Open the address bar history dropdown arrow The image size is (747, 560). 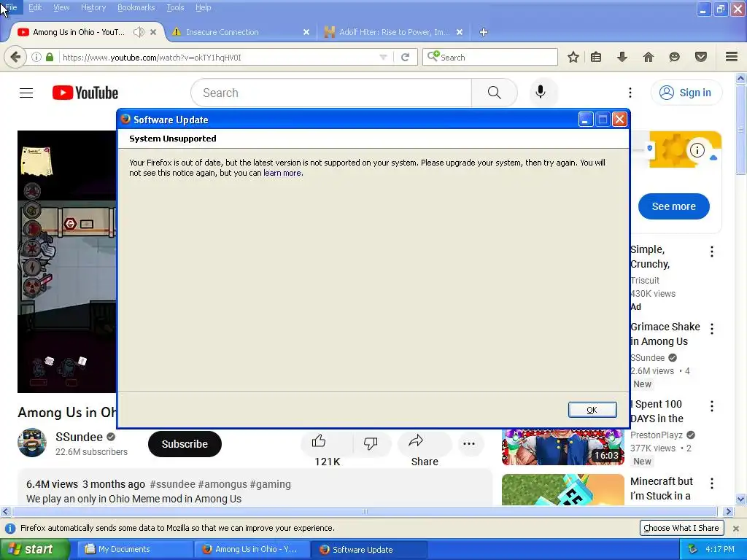[x=383, y=57]
